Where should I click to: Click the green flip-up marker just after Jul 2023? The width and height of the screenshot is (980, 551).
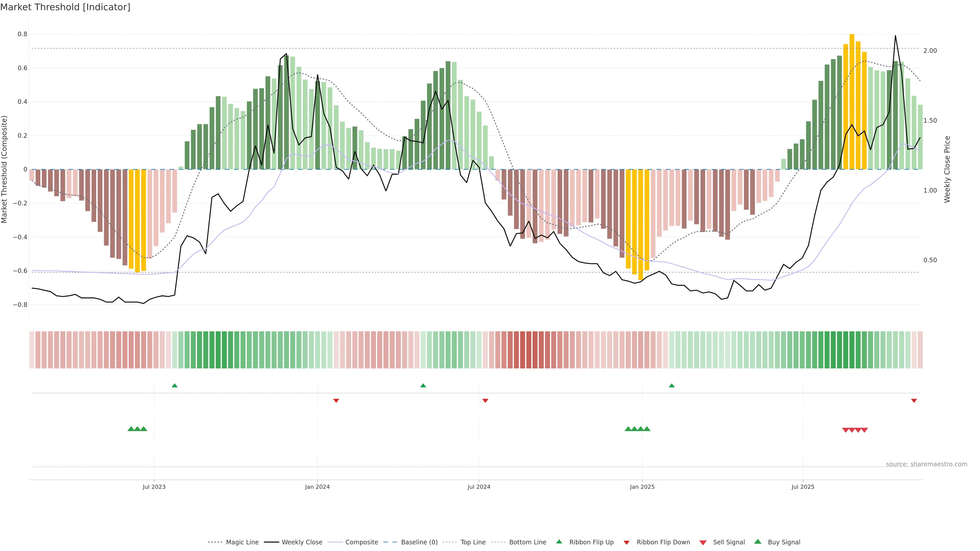coord(175,386)
